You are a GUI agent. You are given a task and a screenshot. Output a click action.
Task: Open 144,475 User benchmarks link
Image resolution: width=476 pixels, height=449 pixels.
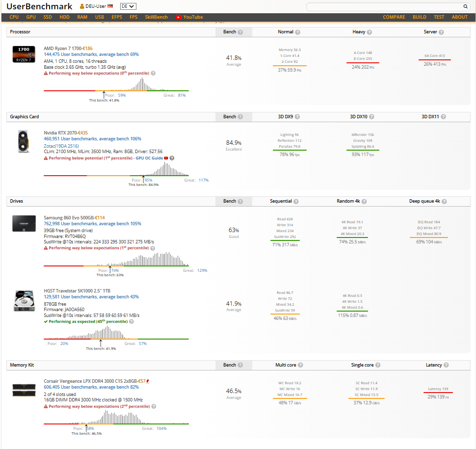click(91, 54)
